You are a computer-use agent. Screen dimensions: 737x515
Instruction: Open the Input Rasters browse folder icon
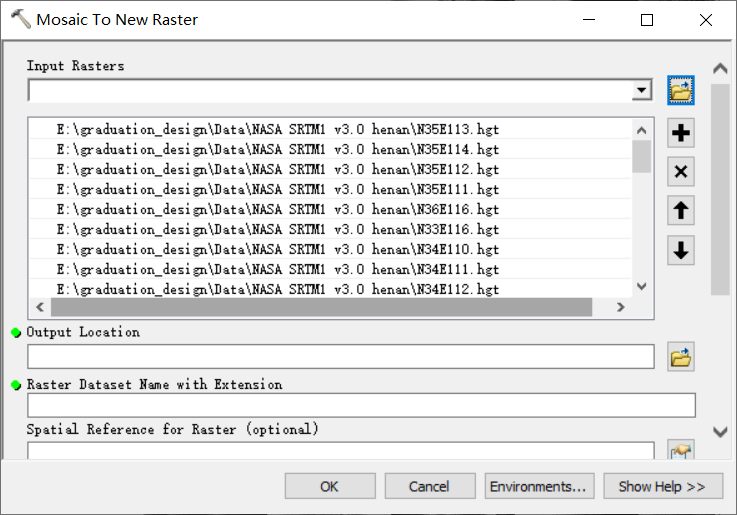[x=681, y=90]
